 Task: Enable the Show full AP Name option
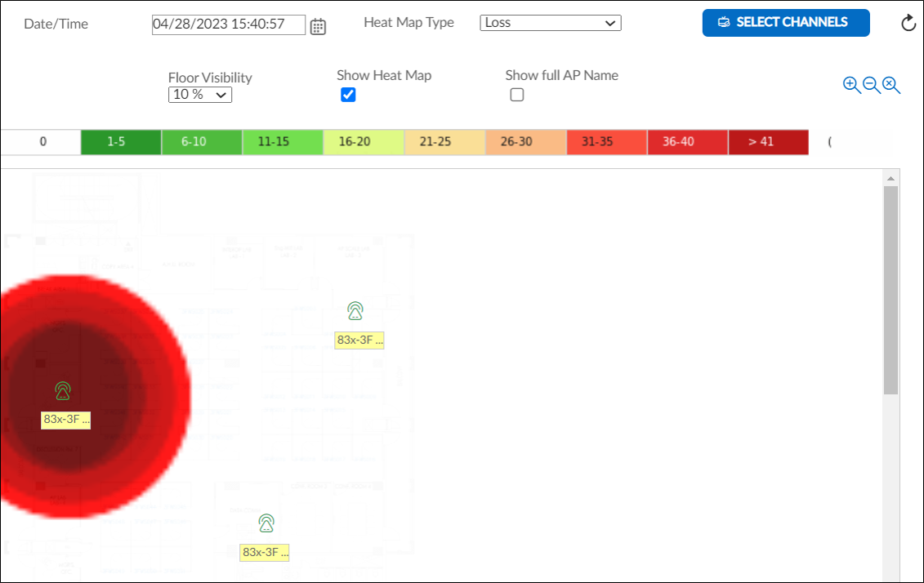pyautogui.click(x=516, y=95)
